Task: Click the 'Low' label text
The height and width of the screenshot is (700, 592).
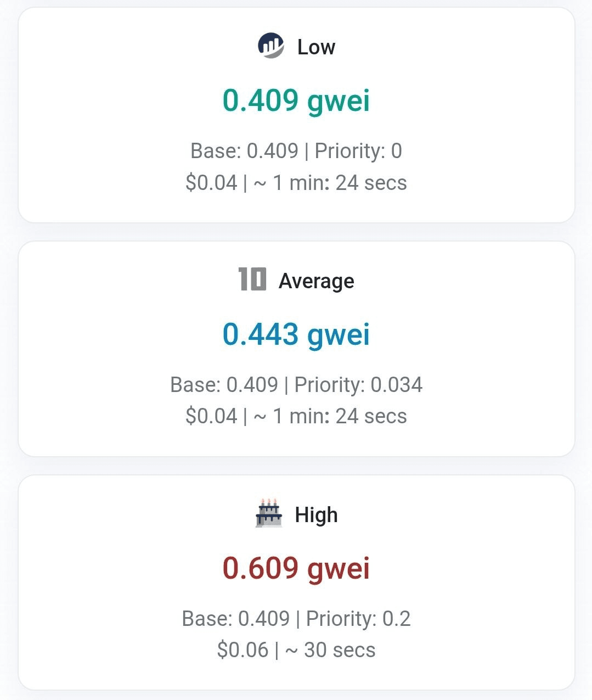Action: pyautogui.click(x=316, y=47)
